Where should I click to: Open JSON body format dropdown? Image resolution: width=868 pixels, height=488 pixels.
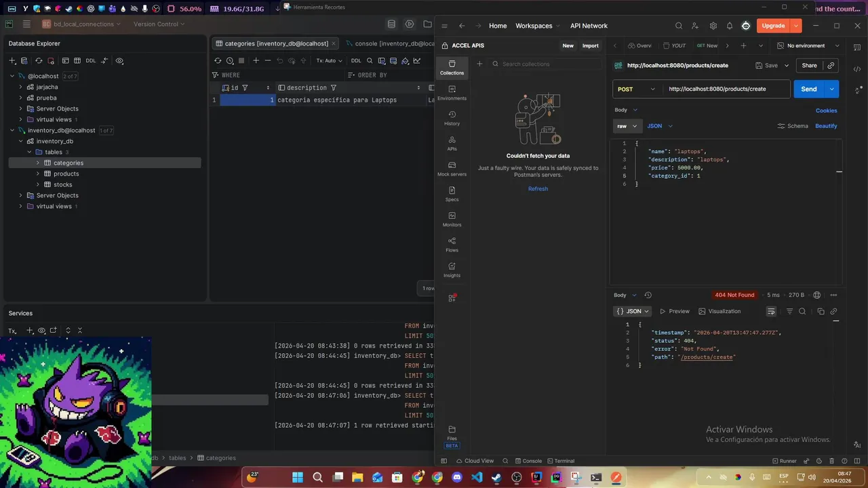660,126
